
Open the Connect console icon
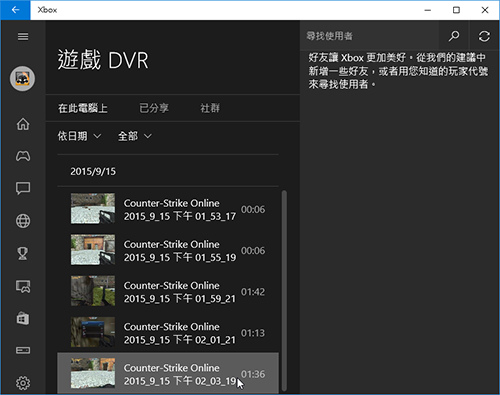pyautogui.click(x=23, y=350)
